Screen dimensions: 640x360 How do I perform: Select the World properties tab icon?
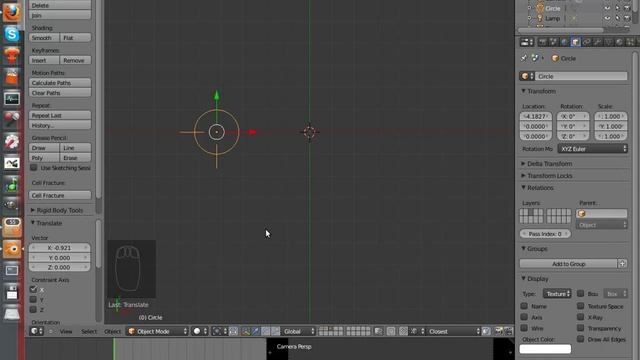pyautogui.click(x=564, y=42)
